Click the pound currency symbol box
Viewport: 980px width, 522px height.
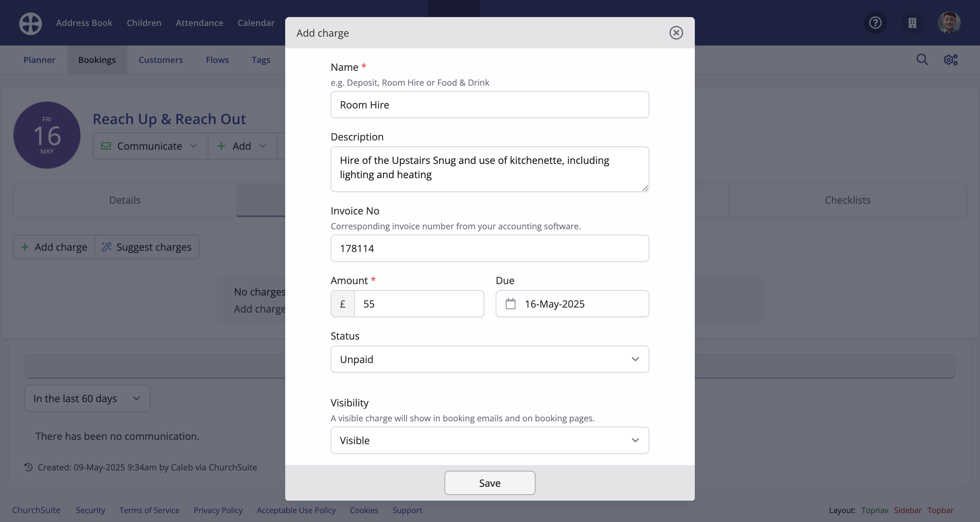(343, 304)
